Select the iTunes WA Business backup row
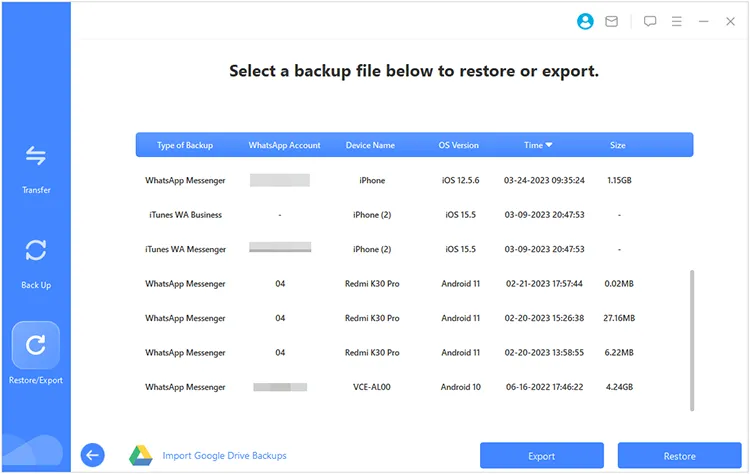750x474 pixels. click(414, 215)
